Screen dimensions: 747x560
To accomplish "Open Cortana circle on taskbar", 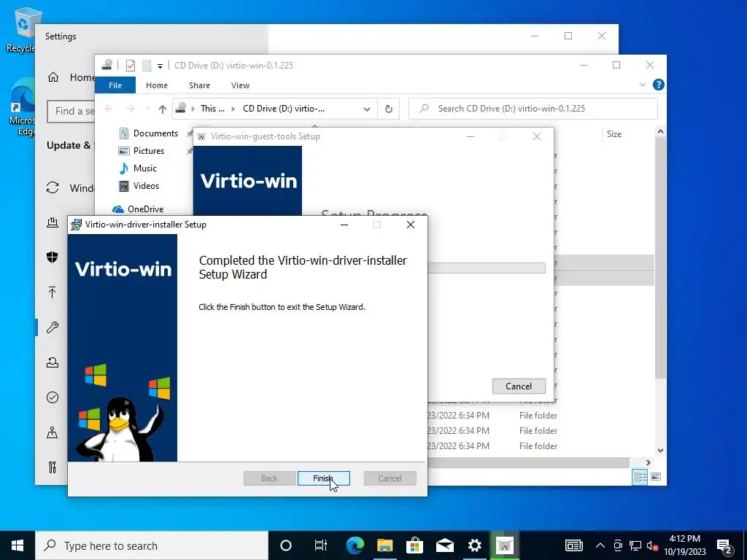I will pyautogui.click(x=286, y=545).
